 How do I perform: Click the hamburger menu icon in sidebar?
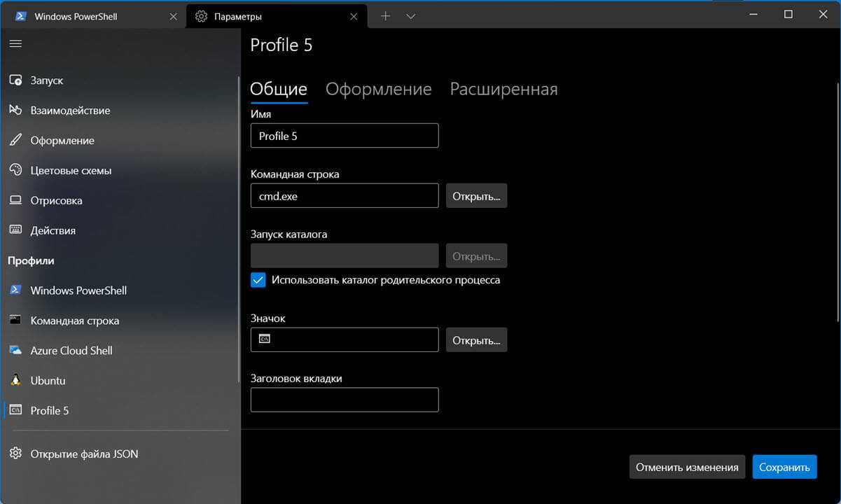15,43
